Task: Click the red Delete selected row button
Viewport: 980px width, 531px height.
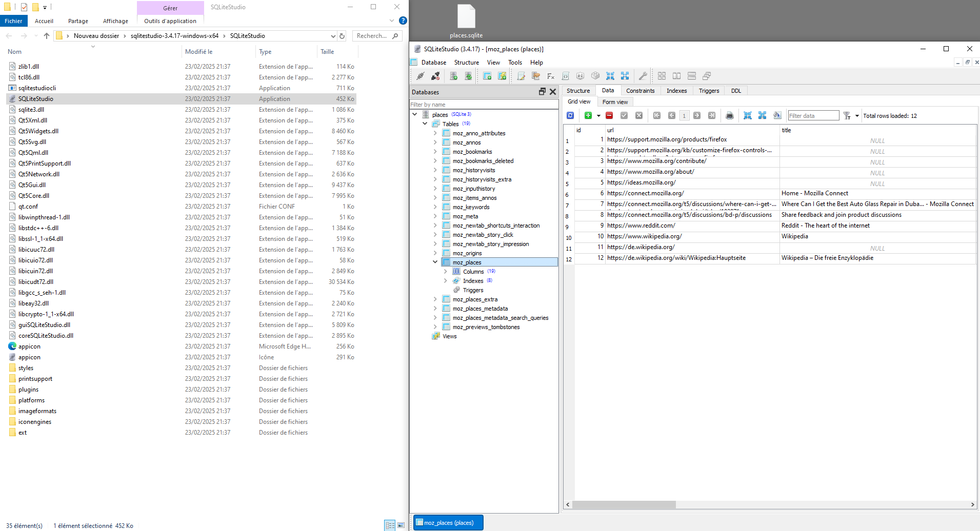Action: [x=609, y=115]
